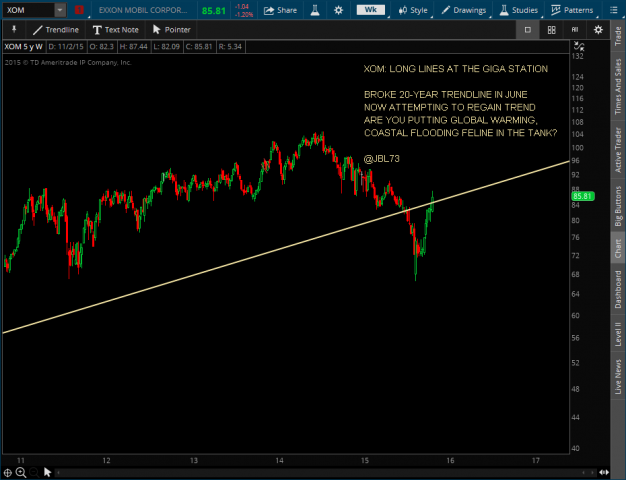Open the symbol selector dropdown arrow

coord(60,10)
